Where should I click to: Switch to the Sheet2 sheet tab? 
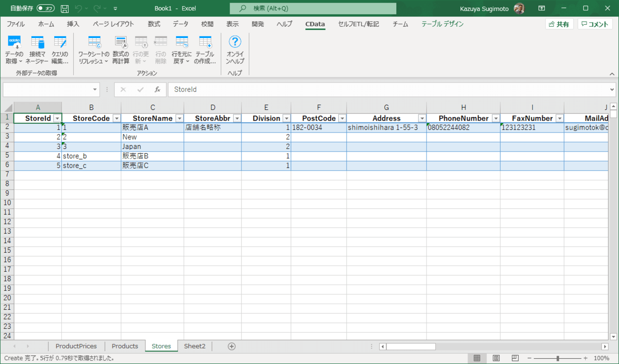tap(195, 346)
